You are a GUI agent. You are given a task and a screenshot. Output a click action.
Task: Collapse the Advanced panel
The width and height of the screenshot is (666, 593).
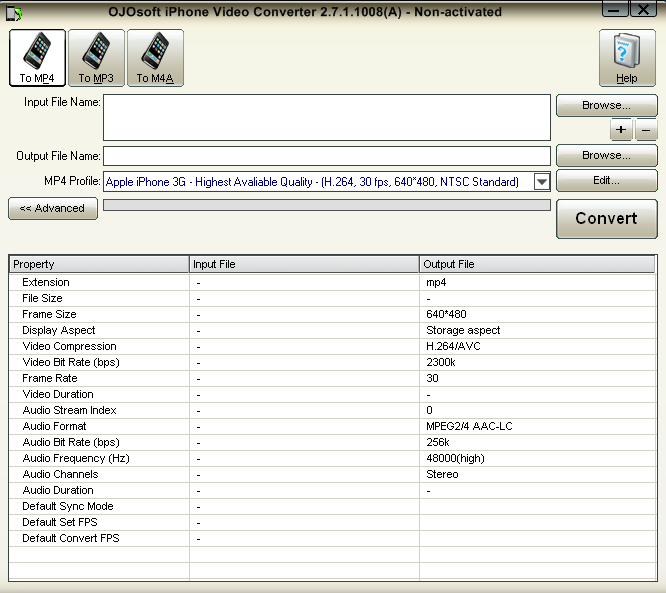pos(53,208)
